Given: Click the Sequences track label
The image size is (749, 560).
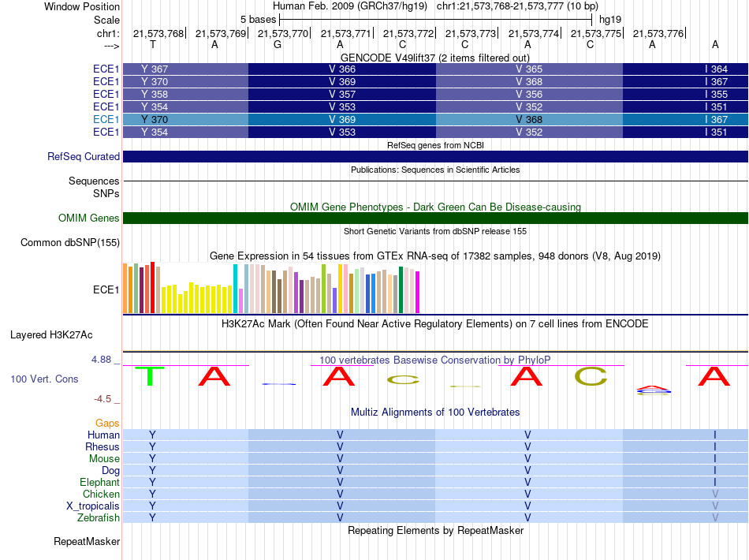Looking at the screenshot, I should coord(94,181).
